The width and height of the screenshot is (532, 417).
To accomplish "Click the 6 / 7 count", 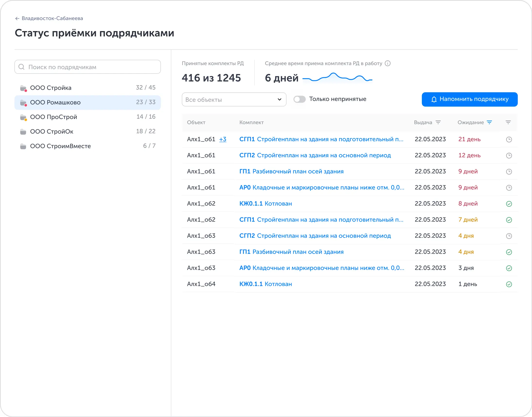I will (x=149, y=146).
